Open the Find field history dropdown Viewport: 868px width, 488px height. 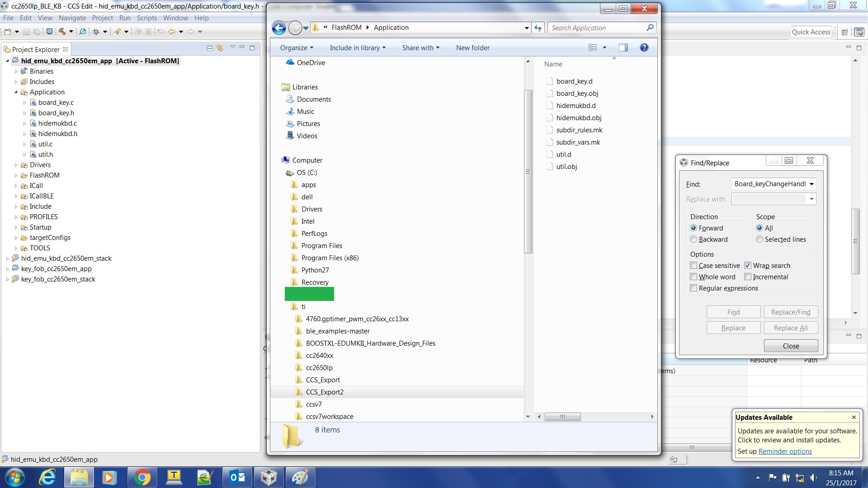(x=812, y=184)
